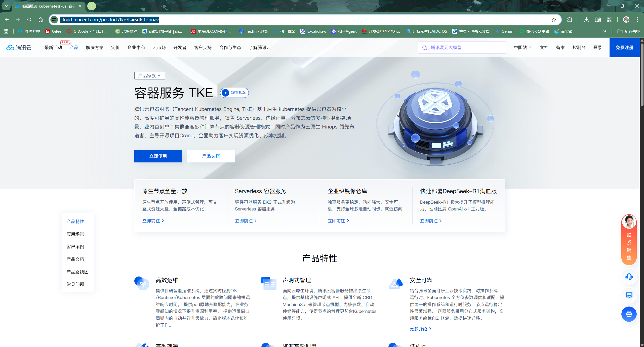This screenshot has width=644, height=347.
Task: Click the headset customer service icon
Action: coord(629,277)
